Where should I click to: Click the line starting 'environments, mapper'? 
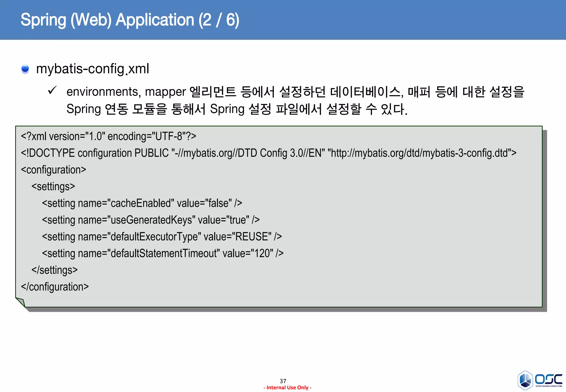295,92
